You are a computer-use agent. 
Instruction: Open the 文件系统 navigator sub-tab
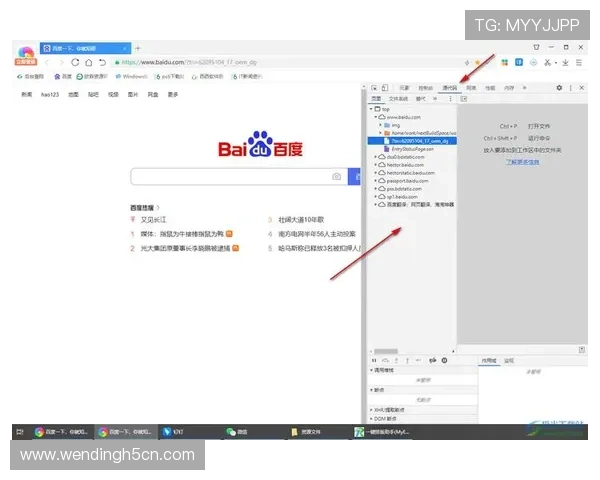[398, 99]
